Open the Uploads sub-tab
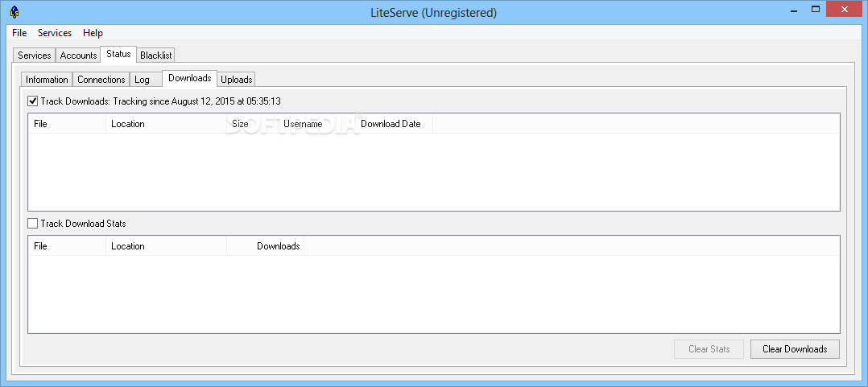868x387 pixels. [237, 80]
